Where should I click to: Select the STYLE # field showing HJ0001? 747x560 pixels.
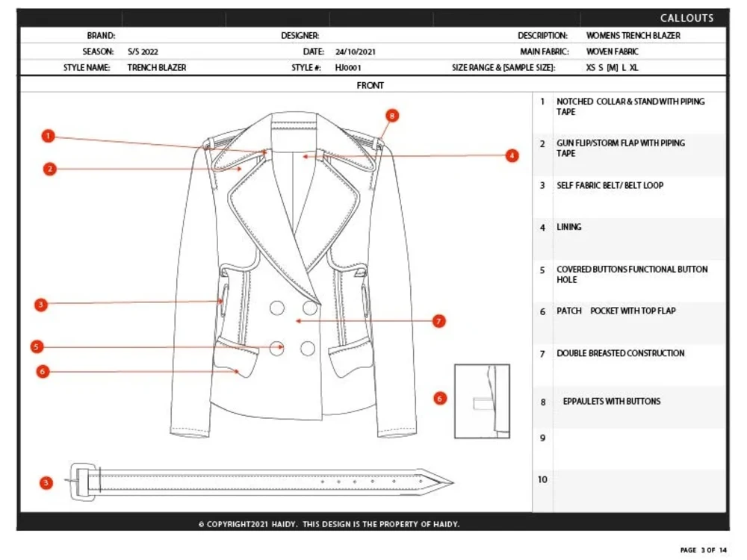point(347,67)
